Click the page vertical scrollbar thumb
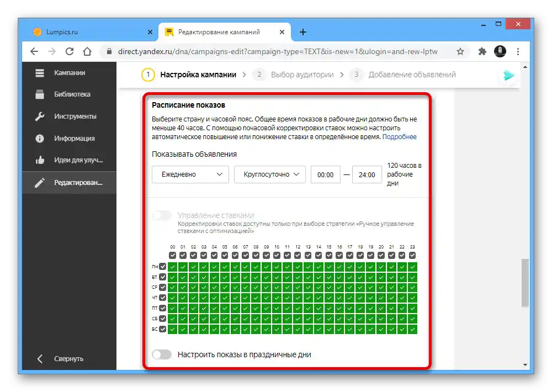The width and height of the screenshot is (552, 392). point(525,283)
